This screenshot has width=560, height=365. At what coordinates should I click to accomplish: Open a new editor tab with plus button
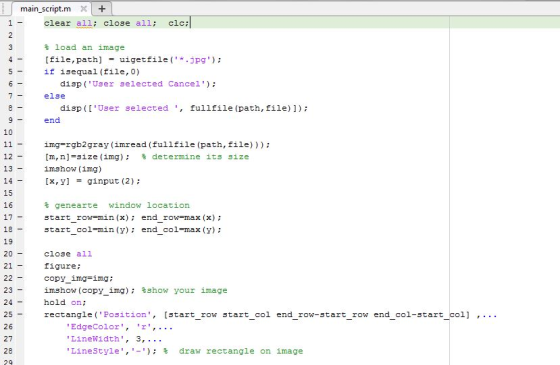tap(102, 9)
